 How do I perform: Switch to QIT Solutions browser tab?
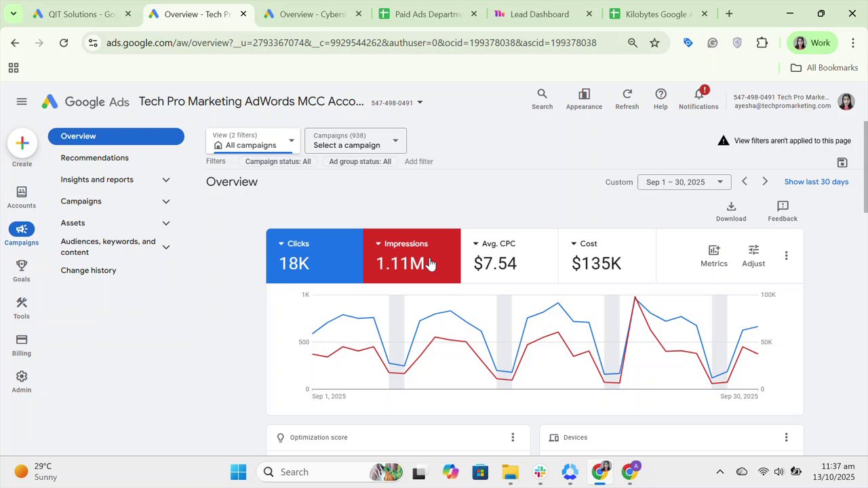(x=83, y=14)
